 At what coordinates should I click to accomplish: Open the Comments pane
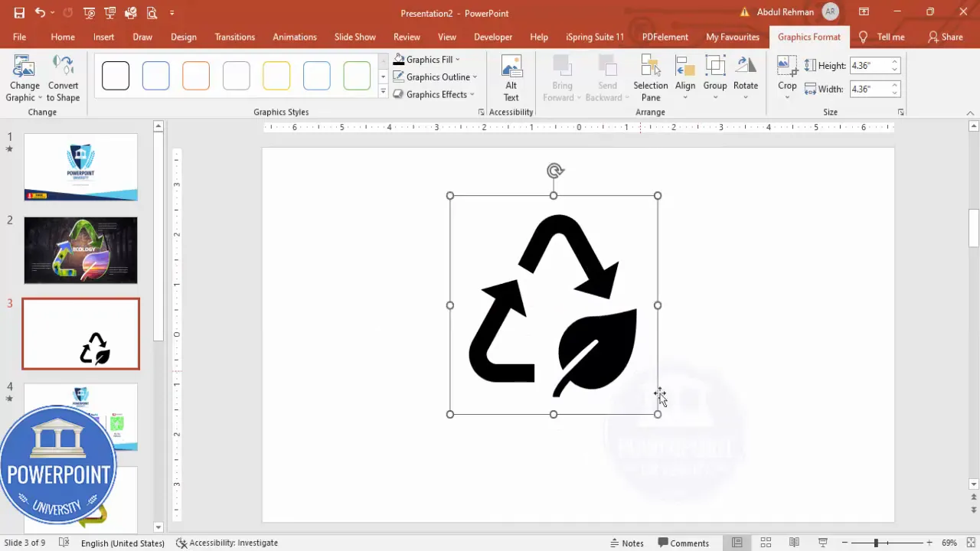tap(684, 543)
